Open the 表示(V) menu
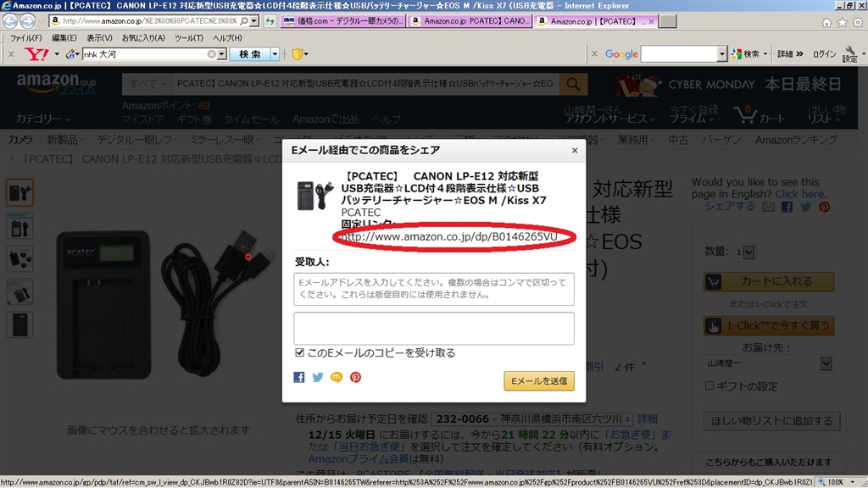This screenshot has width=868, height=488. pyautogui.click(x=99, y=38)
